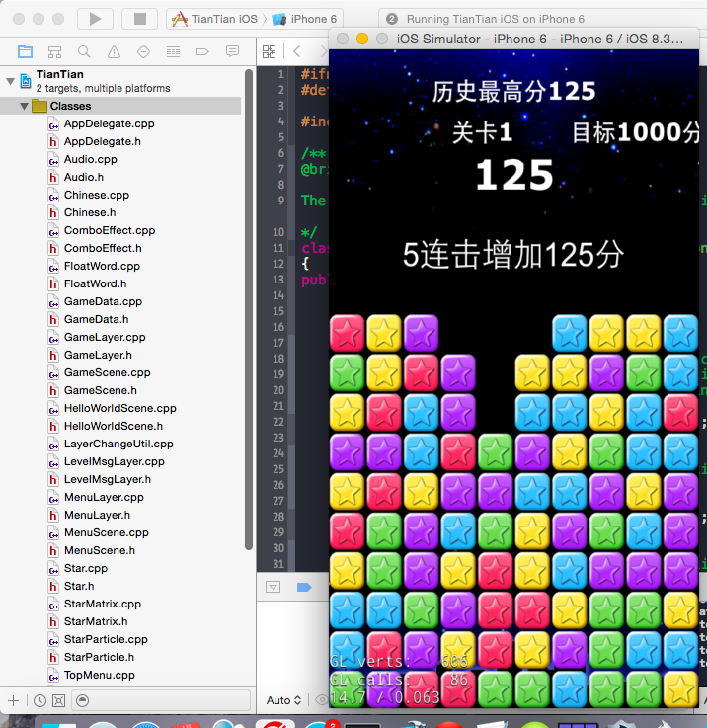
Task: Select Audio.h file
Action: (84, 177)
